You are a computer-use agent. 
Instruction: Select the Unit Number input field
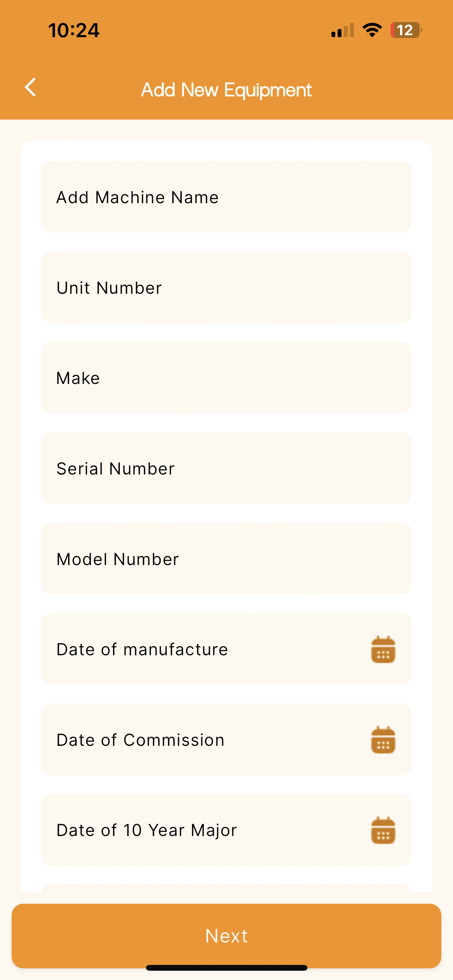coord(226,288)
